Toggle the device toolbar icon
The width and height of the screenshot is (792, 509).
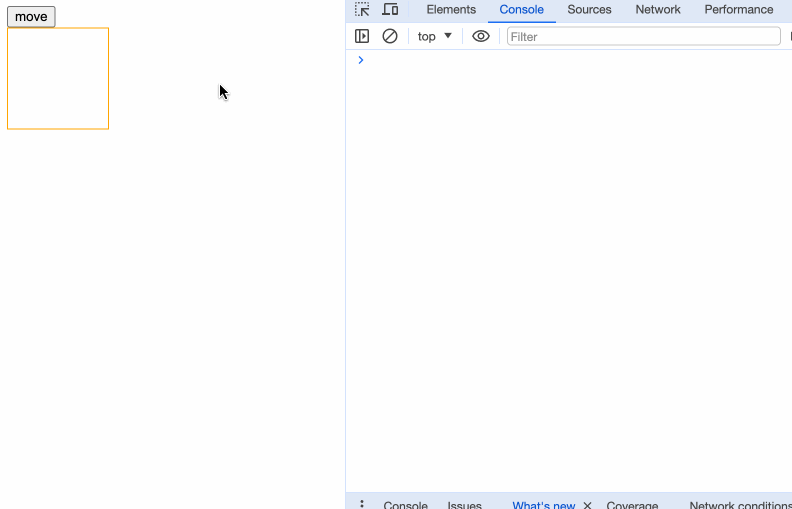tap(390, 10)
